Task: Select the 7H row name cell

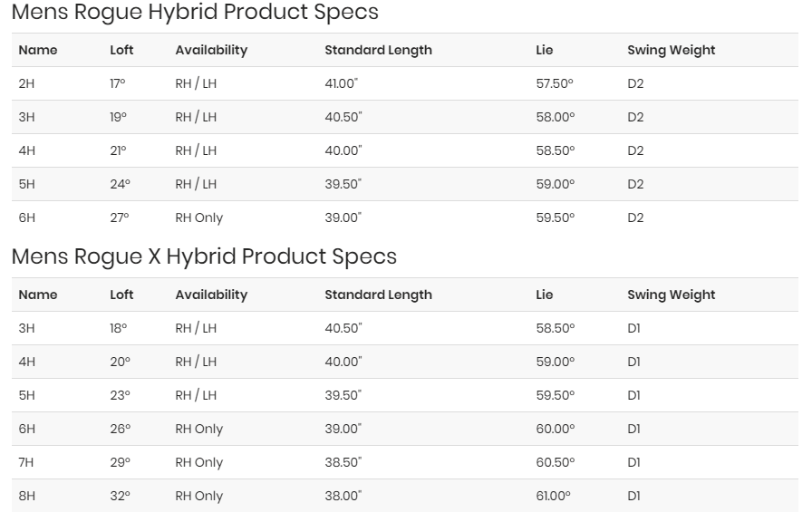Action: coord(26,462)
